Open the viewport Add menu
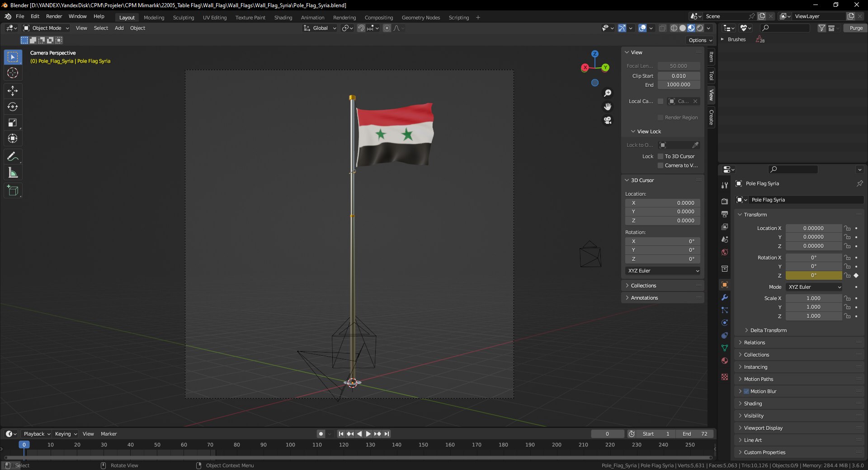Image resolution: width=868 pixels, height=470 pixels. click(119, 28)
